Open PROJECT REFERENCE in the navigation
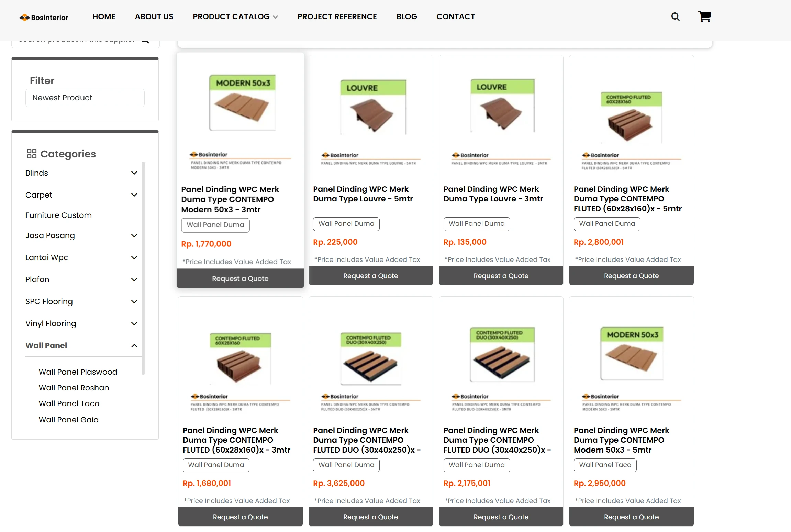Viewport: 791px width, 532px height. point(337,16)
